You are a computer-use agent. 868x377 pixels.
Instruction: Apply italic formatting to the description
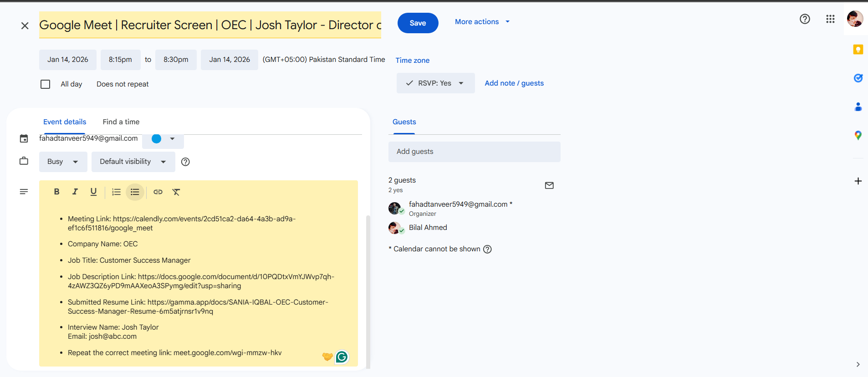pyautogui.click(x=75, y=192)
